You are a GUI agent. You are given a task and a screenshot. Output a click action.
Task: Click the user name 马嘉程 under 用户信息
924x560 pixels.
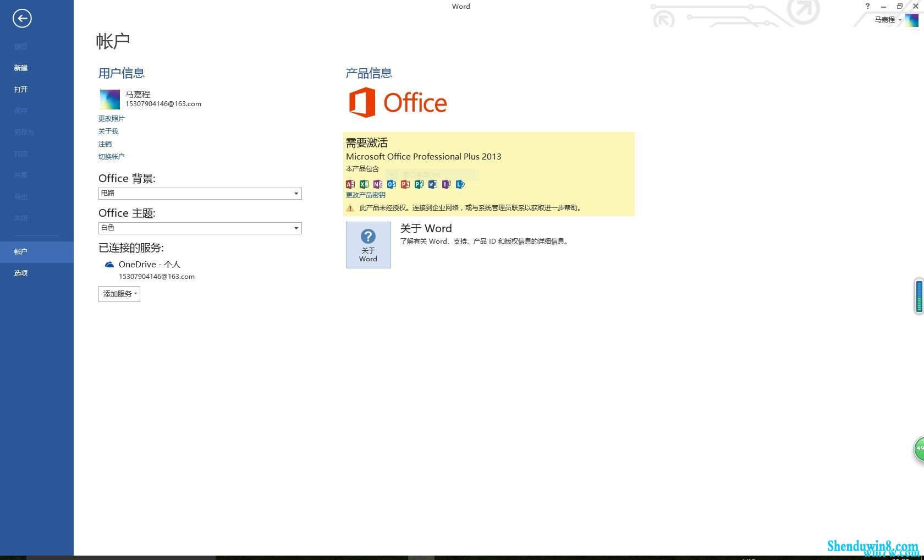[x=137, y=94]
